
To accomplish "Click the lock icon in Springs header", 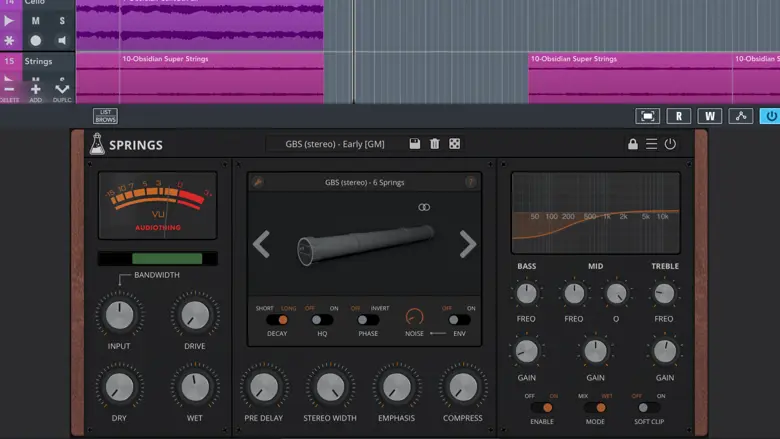I will click(632, 144).
